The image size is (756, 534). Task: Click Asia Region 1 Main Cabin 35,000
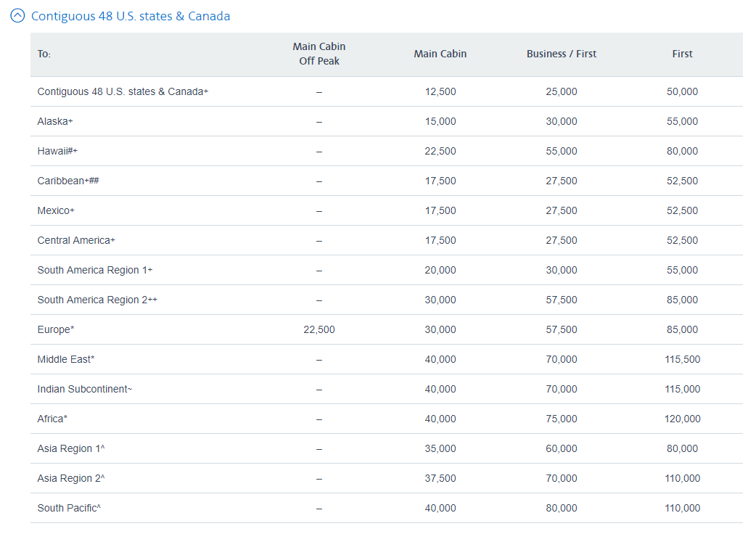click(x=440, y=448)
